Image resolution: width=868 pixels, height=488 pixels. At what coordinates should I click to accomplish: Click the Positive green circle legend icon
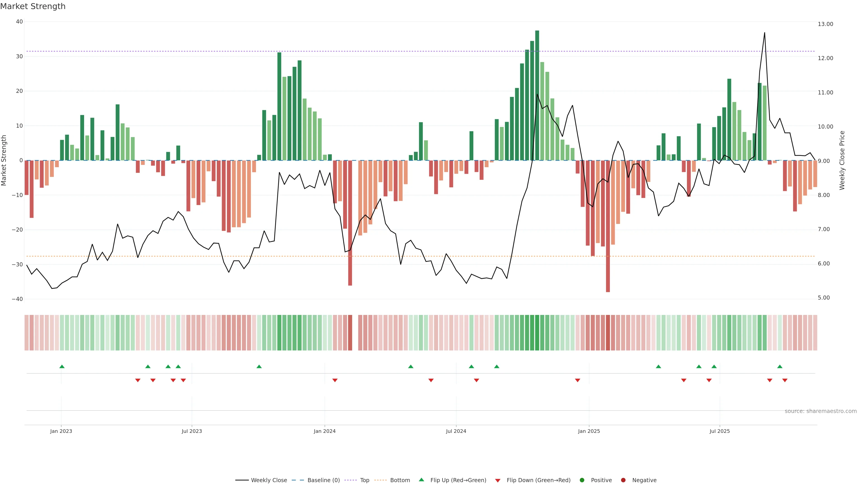tap(582, 480)
